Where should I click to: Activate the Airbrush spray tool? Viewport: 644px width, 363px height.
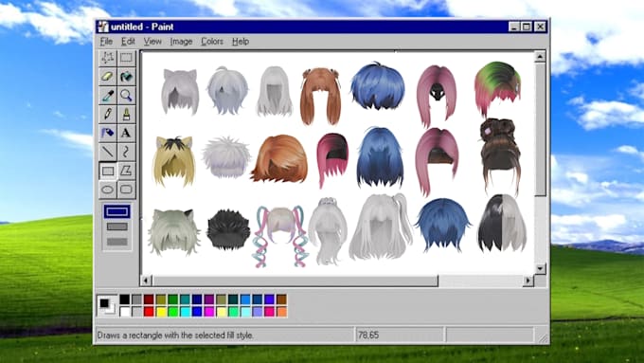pos(108,133)
